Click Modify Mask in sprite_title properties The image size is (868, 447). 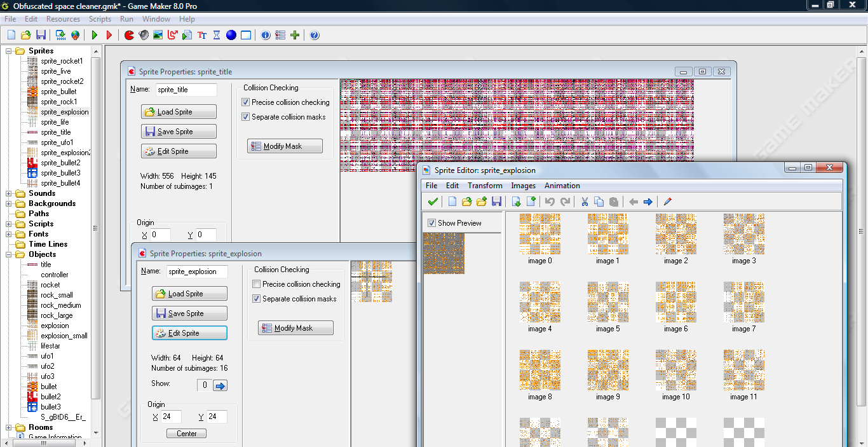tap(285, 146)
